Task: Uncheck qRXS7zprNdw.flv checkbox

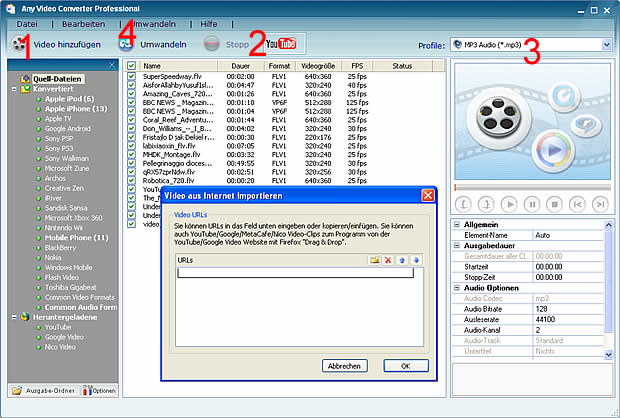Action: coord(132,172)
